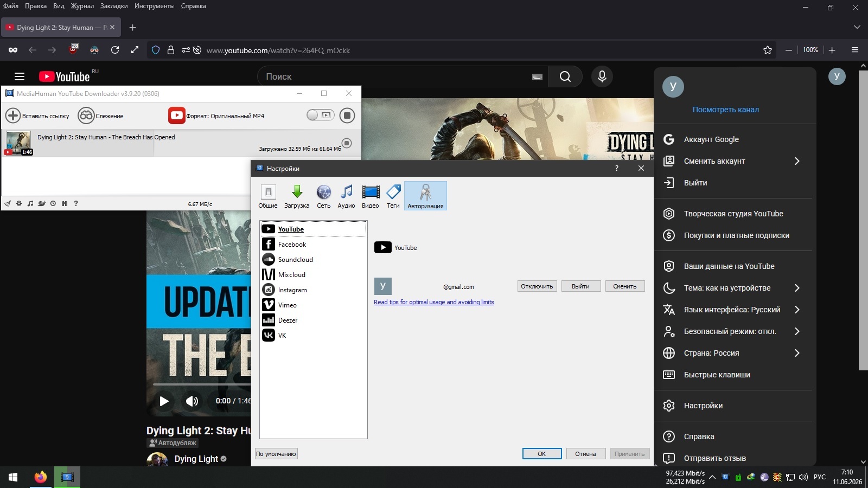Select YouTube in the authorization service list
Screen dimensions: 868x488
314,229
